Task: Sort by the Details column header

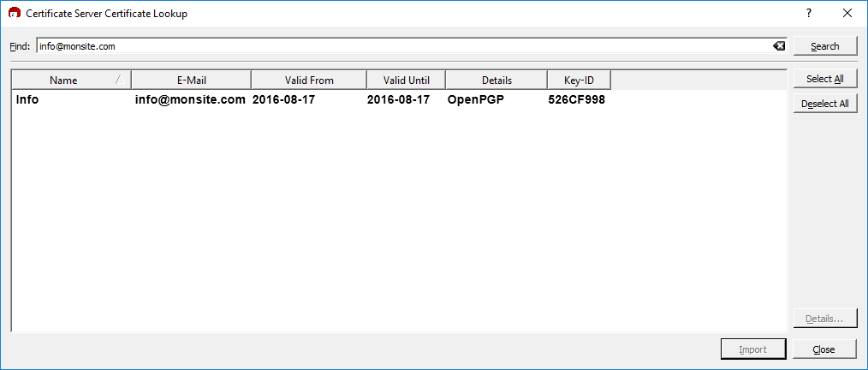Action: [x=496, y=81]
